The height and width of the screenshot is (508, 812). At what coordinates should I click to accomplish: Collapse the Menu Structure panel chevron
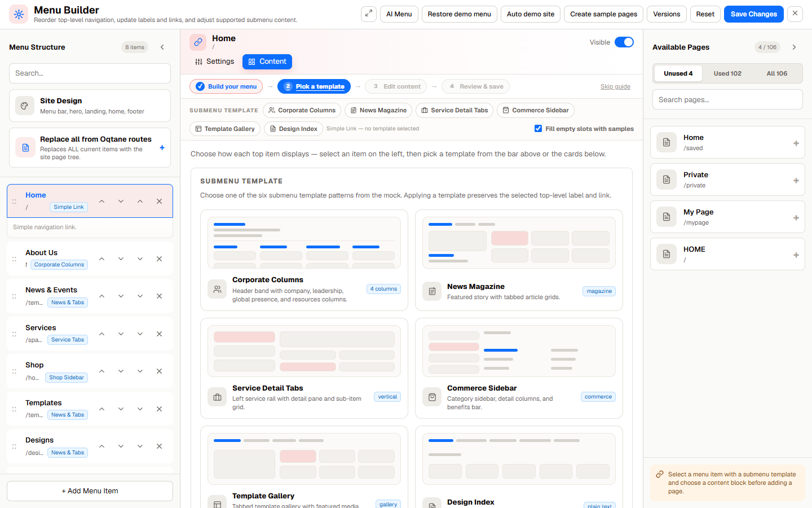pyautogui.click(x=162, y=47)
